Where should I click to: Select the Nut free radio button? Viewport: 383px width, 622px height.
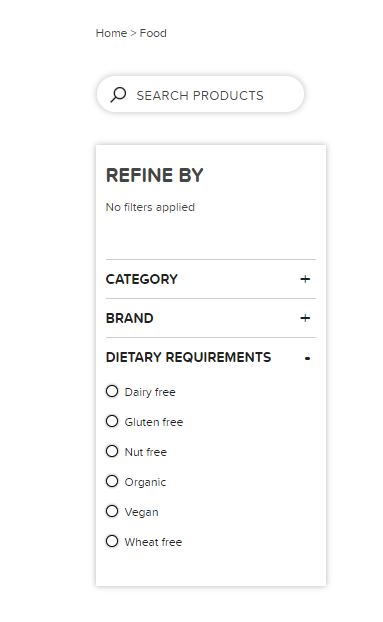[112, 451]
